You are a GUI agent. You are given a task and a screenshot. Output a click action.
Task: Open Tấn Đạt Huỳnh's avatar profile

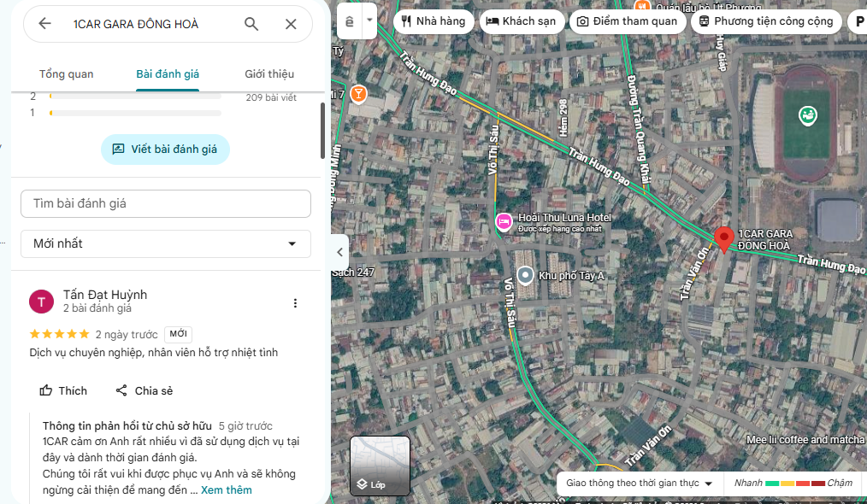click(42, 302)
